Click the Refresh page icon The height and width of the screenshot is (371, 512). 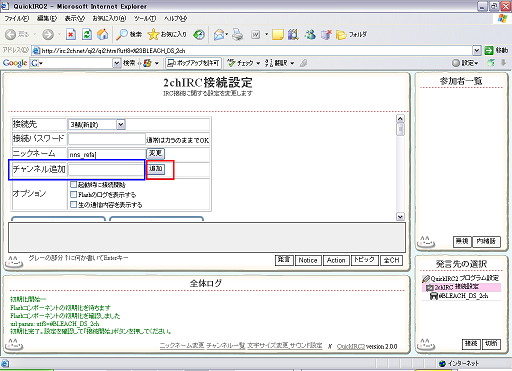87,34
